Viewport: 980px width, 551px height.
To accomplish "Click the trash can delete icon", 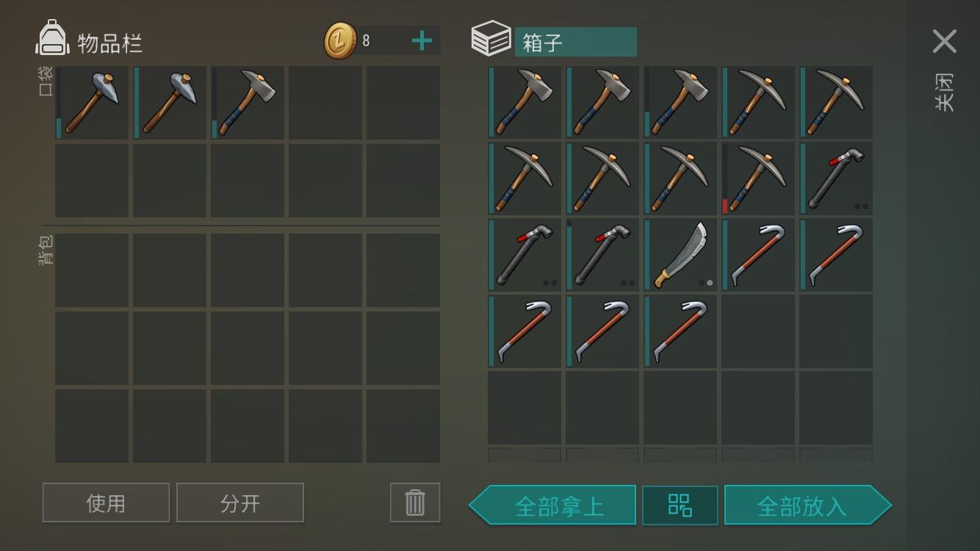I will click(415, 503).
